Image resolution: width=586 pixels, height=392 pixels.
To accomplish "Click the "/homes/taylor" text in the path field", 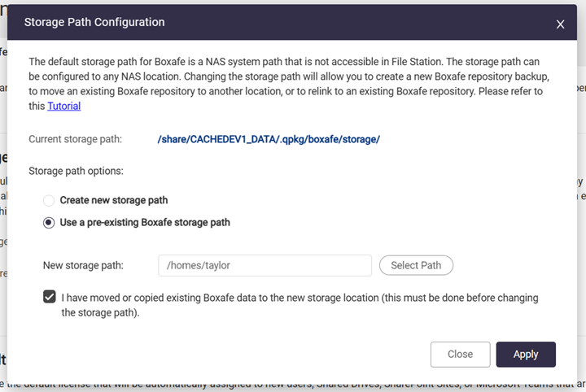I will (x=199, y=265).
